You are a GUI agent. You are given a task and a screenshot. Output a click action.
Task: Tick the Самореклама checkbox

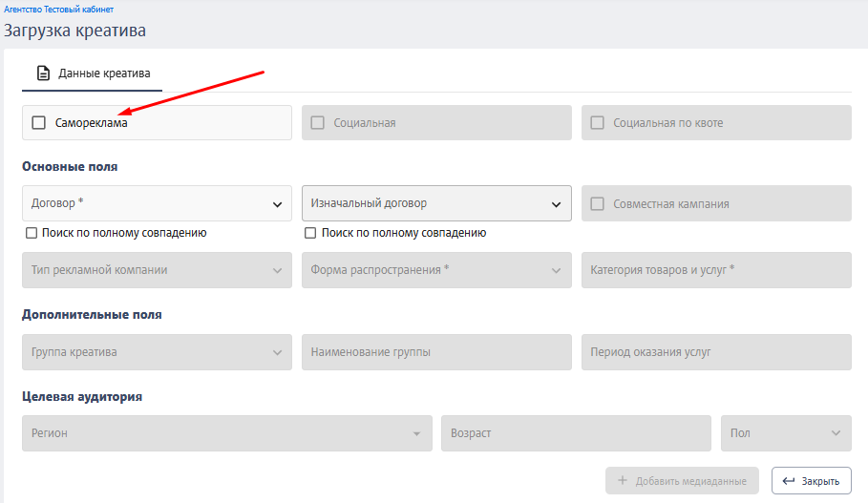39,122
